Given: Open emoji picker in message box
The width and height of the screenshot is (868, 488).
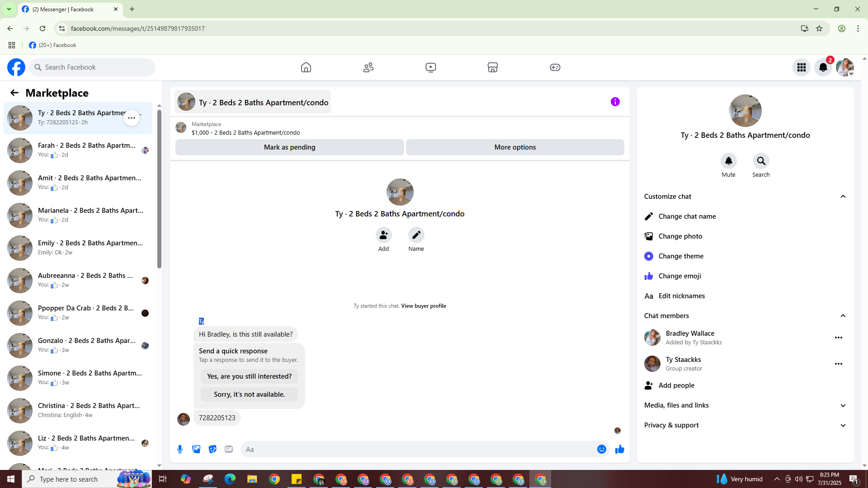Looking at the screenshot, I should (x=601, y=449).
